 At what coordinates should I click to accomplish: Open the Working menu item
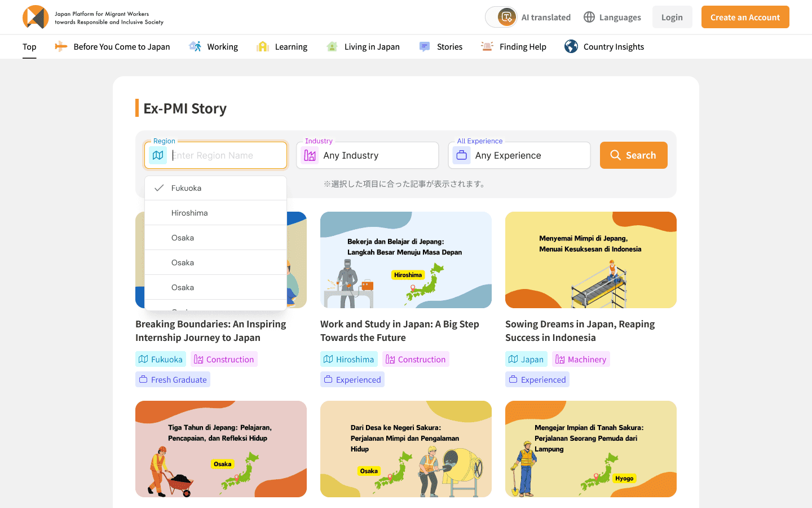click(213, 47)
